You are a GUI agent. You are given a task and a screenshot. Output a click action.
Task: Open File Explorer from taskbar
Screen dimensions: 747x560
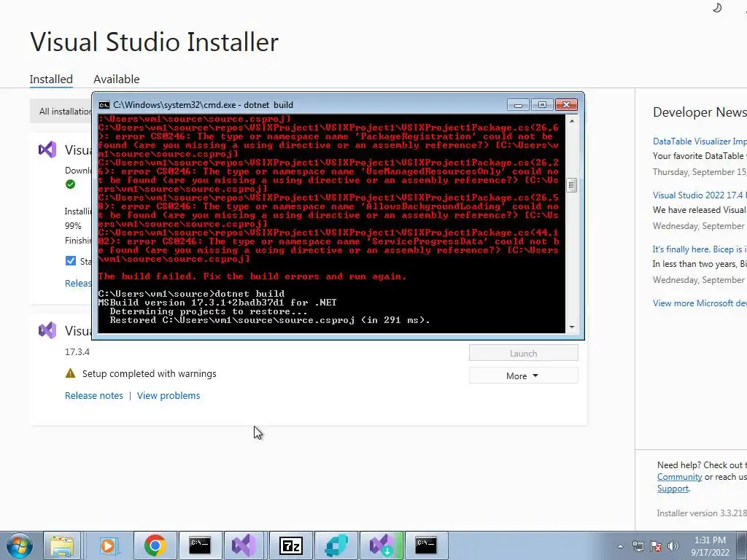point(63,545)
